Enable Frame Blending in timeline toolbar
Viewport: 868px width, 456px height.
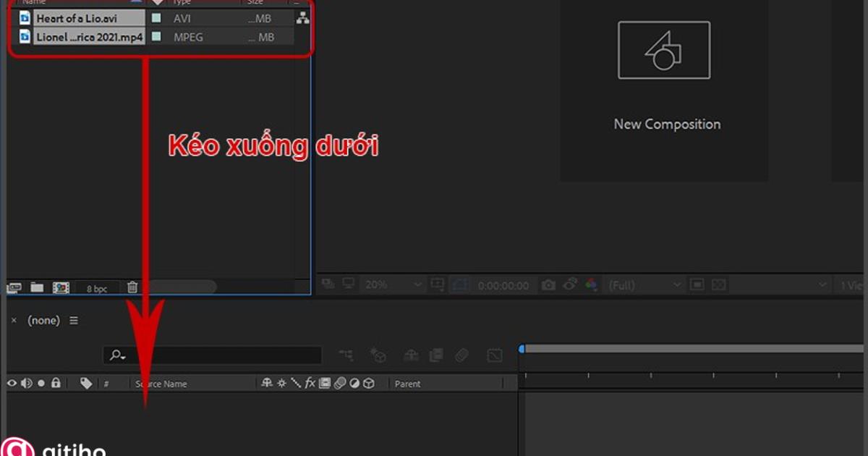point(436,355)
